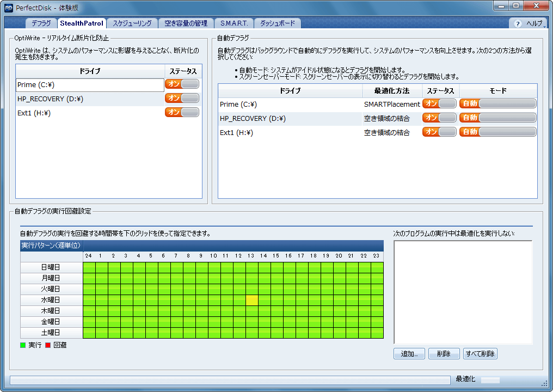The width and height of the screenshot is (553, 392).
Task: Click the 実行パターン(週単位) header bar
Action: click(x=202, y=246)
